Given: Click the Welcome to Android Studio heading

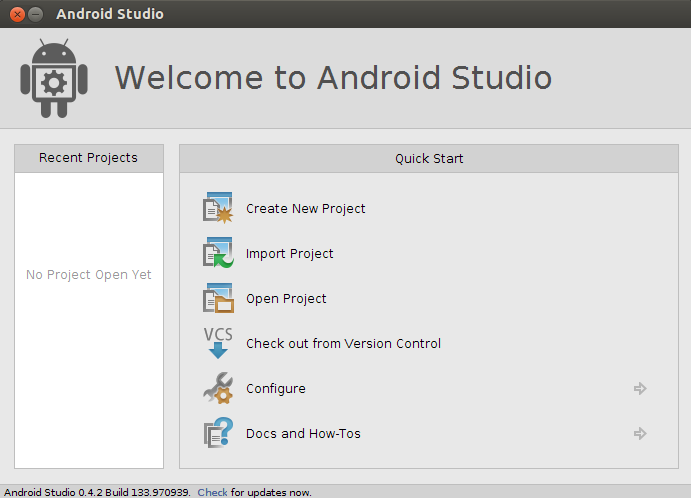Looking at the screenshot, I should click(333, 78).
